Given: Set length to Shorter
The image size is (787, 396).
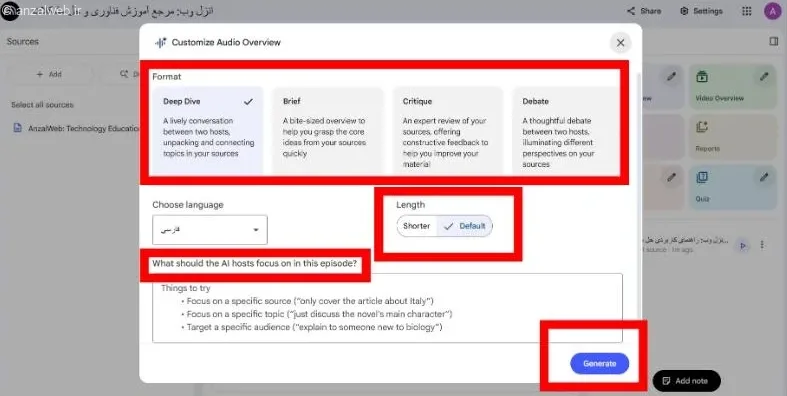Looking at the screenshot, I should [x=417, y=226].
